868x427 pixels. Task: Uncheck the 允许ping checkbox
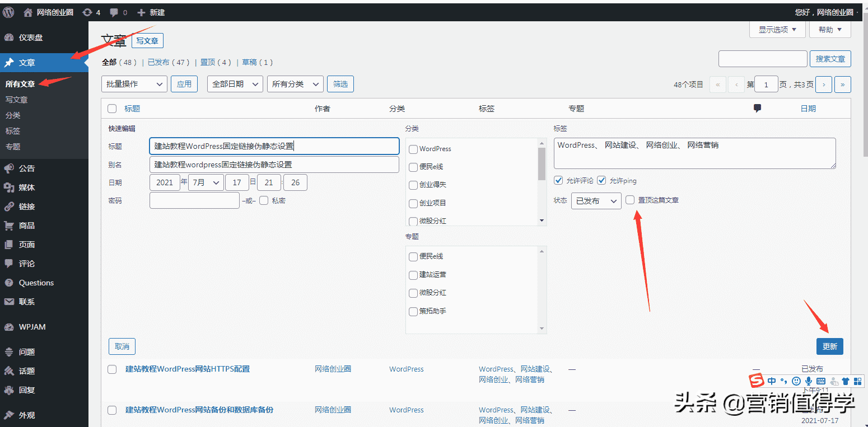click(602, 180)
